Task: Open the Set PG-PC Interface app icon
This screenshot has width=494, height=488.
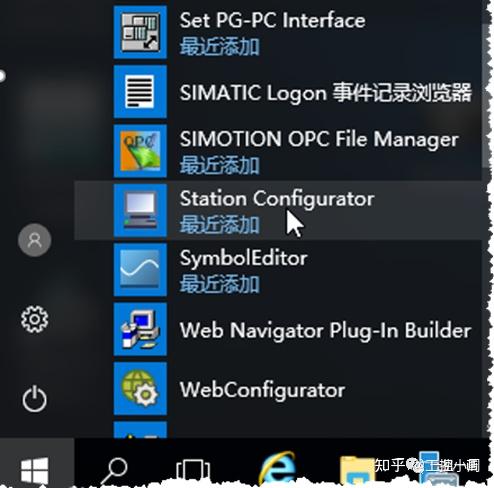Action: pos(140,32)
